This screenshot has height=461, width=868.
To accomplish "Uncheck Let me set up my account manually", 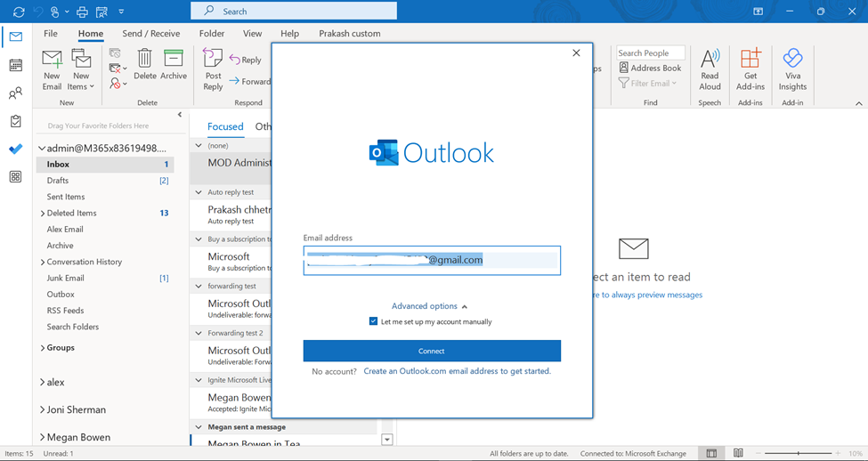I will pos(373,321).
